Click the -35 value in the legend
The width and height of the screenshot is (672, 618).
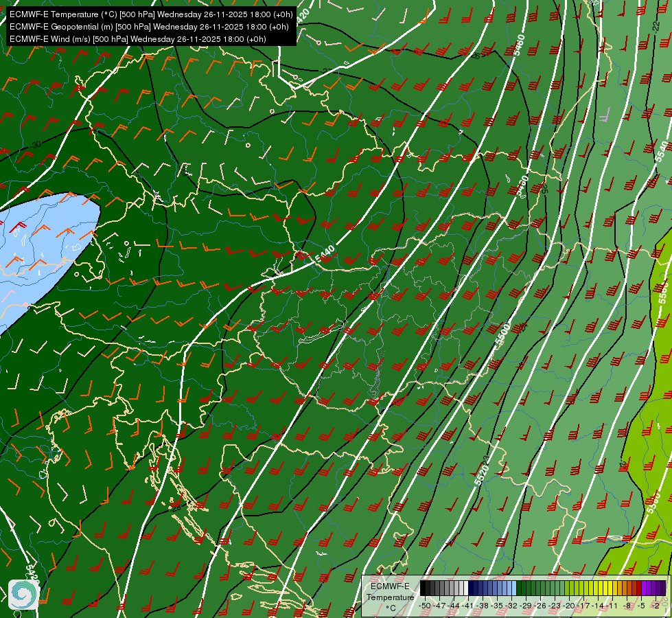coord(497,606)
